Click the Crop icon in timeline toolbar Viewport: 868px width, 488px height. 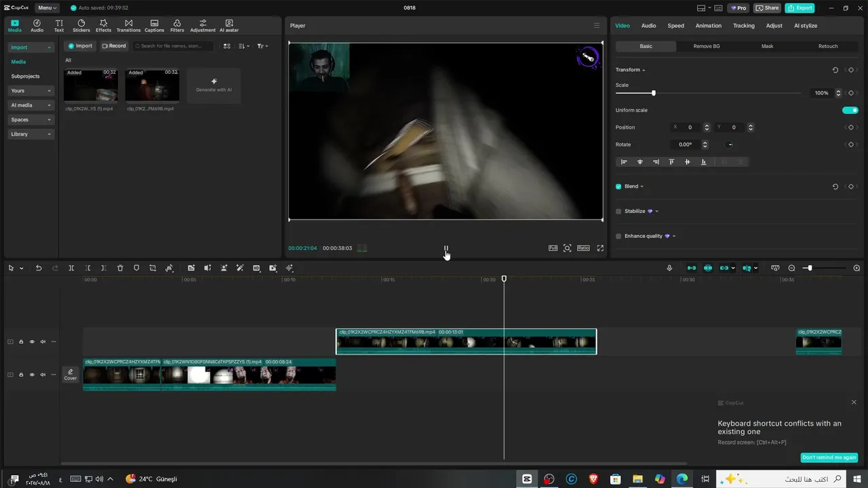coord(153,268)
